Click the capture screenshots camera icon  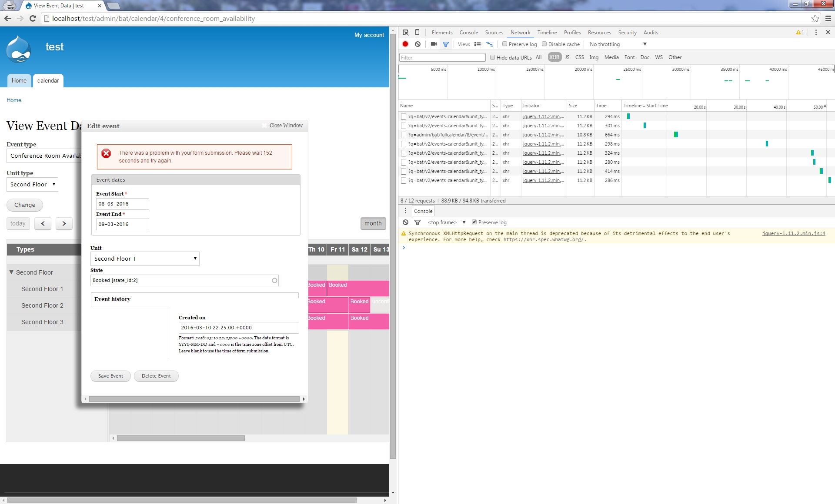pyautogui.click(x=434, y=44)
